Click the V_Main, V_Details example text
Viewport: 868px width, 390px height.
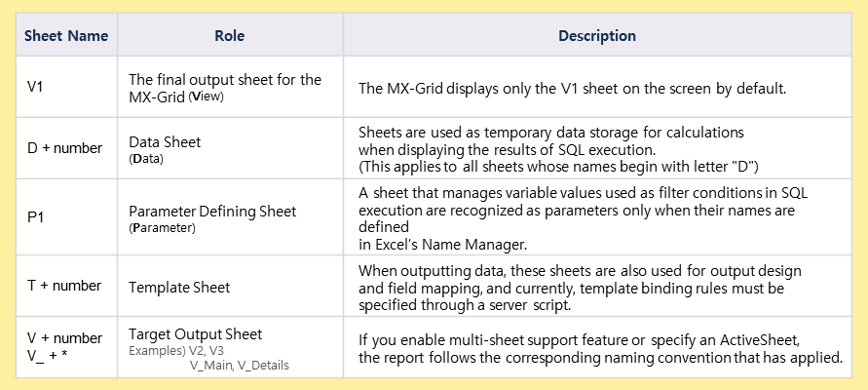tap(240, 365)
